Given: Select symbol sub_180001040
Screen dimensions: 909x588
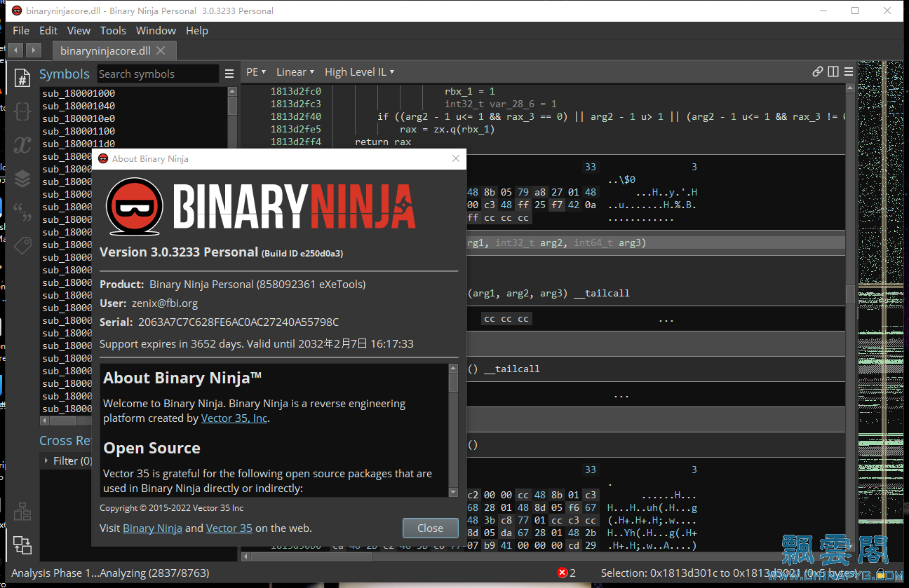Looking at the screenshot, I should [x=79, y=106].
